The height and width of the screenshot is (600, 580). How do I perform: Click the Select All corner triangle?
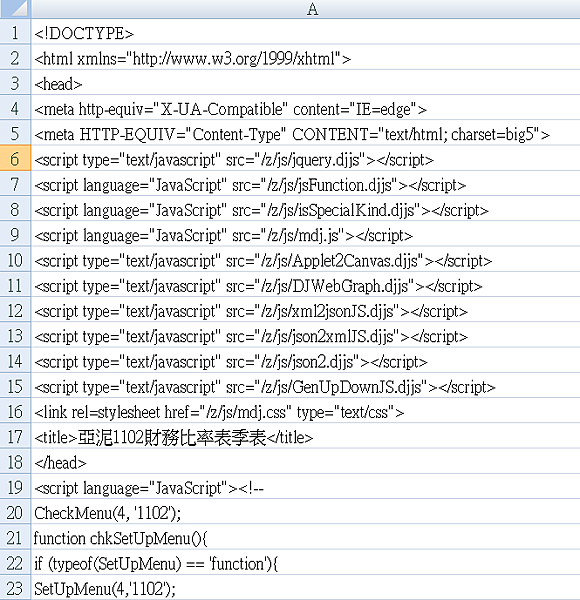click(15, 8)
